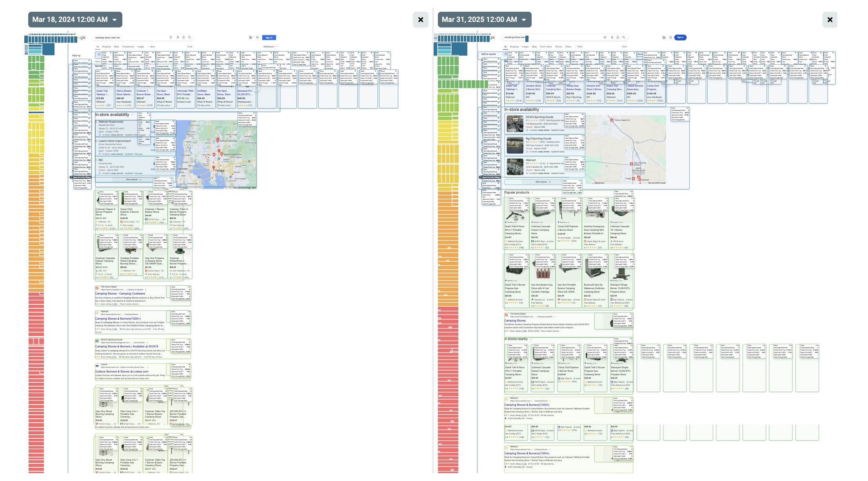Switch to the Videos tab in the 2025 snapshot
Viewport: 868px width, 481px height.
tap(568, 47)
